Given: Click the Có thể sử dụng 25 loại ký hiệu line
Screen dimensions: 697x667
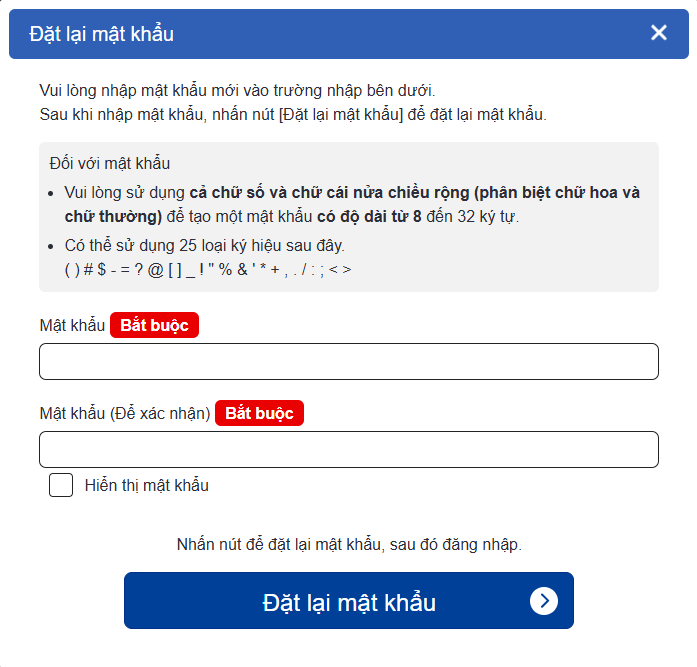Looking at the screenshot, I should (x=204, y=246).
